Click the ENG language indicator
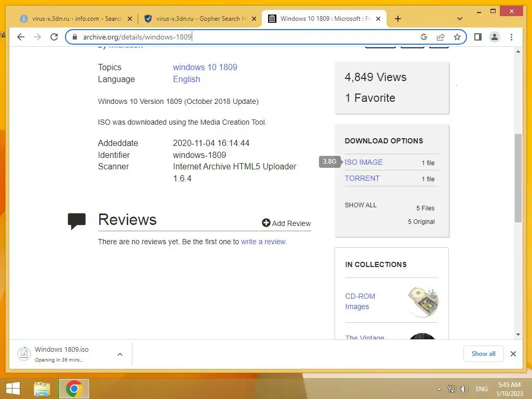The width and height of the screenshot is (532, 399). point(482,389)
